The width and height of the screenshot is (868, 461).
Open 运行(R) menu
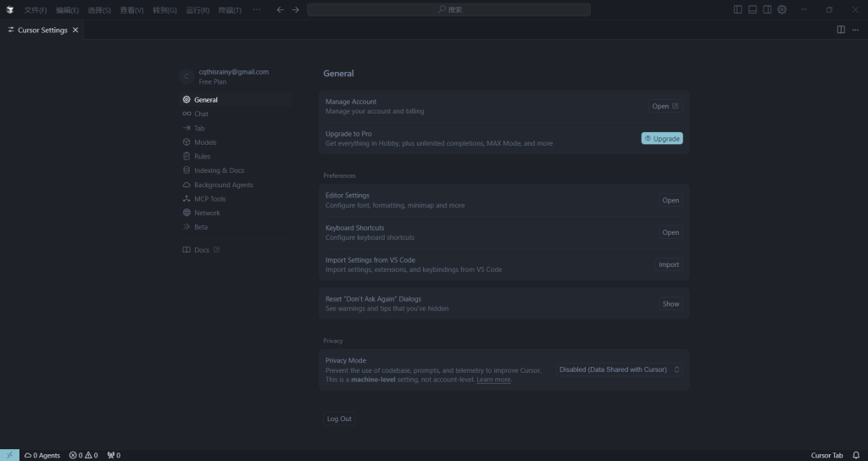pos(198,10)
